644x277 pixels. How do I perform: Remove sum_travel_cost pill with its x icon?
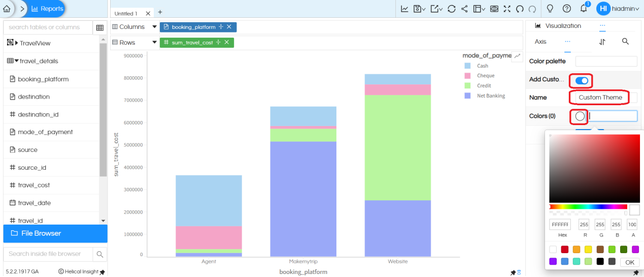pos(226,43)
